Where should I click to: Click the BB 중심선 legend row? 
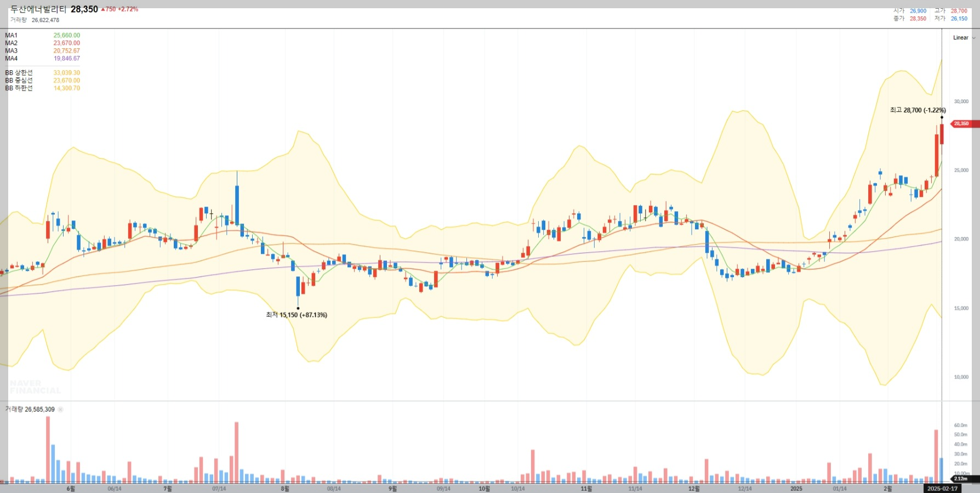[42, 81]
